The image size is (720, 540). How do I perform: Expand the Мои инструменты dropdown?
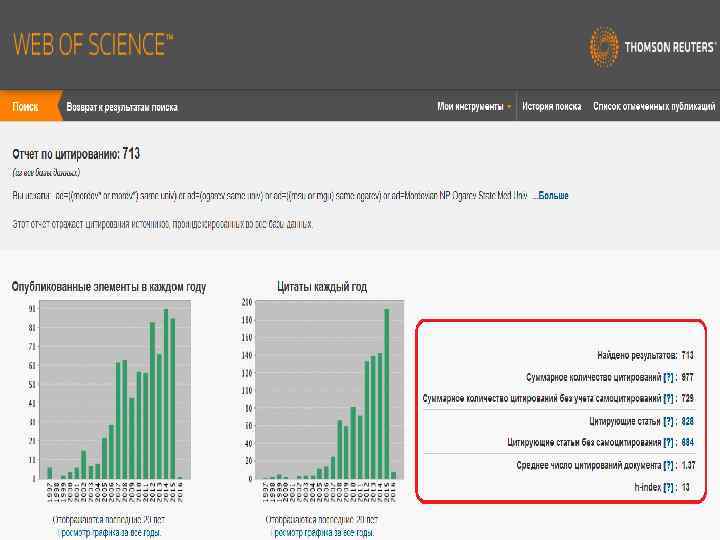tap(474, 107)
